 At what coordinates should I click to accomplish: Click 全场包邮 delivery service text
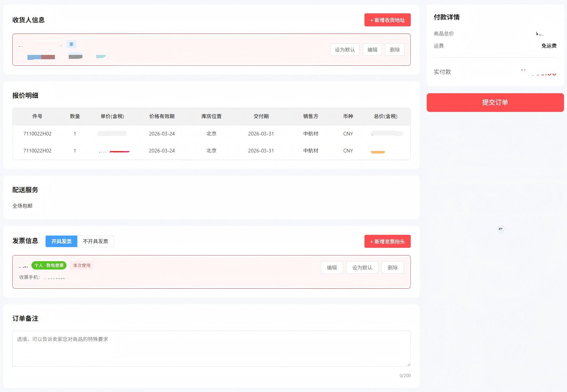[22, 206]
